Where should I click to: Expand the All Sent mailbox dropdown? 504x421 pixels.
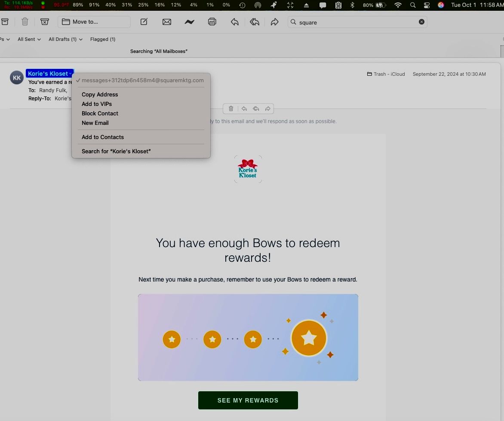29,39
